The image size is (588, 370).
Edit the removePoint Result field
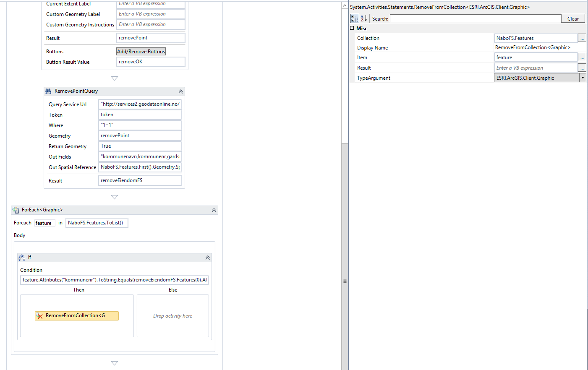151,38
